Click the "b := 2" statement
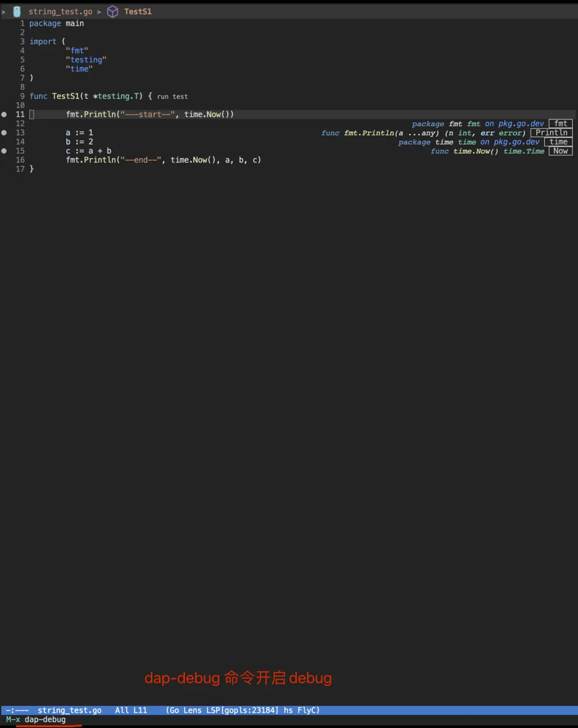This screenshot has width=578, height=728. [79, 141]
